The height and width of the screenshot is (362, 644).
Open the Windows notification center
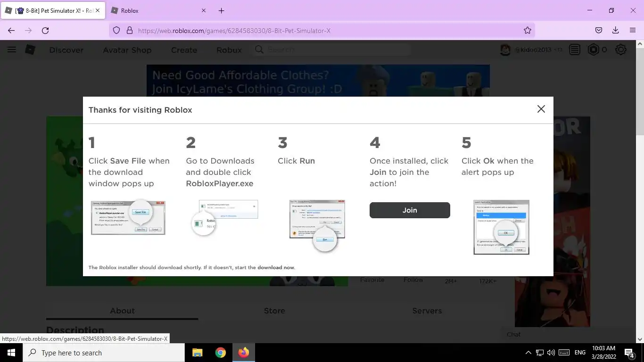[x=629, y=353]
